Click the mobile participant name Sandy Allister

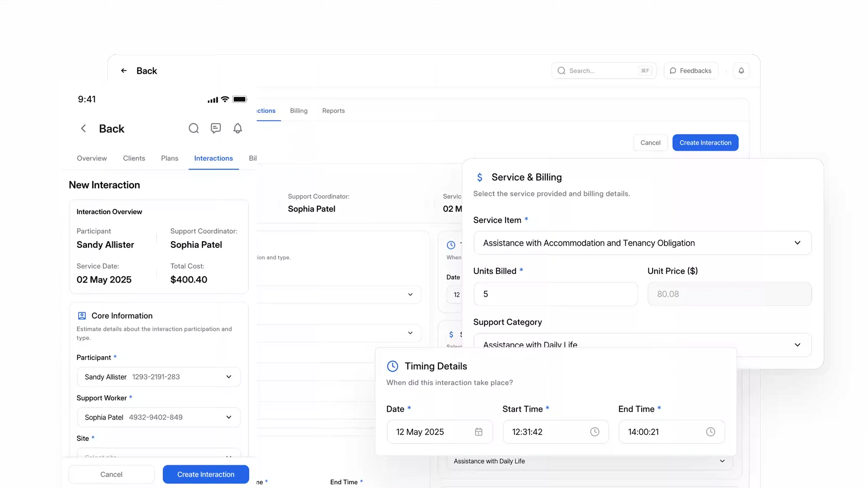105,245
